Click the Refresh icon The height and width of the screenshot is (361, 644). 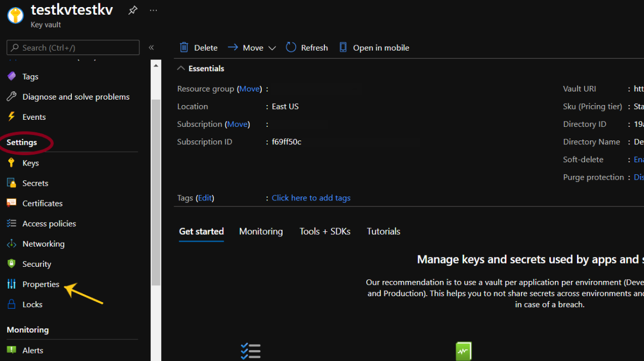click(x=291, y=48)
